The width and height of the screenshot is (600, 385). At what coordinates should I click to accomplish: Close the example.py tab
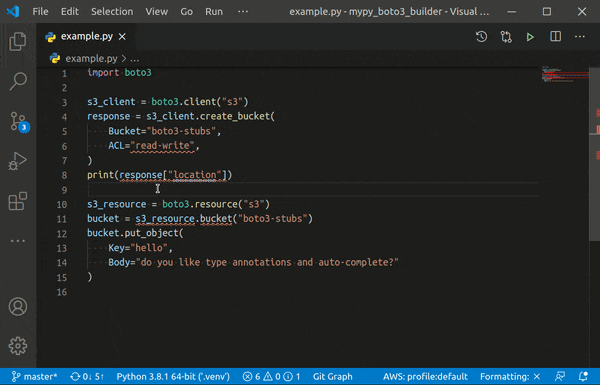pos(122,36)
